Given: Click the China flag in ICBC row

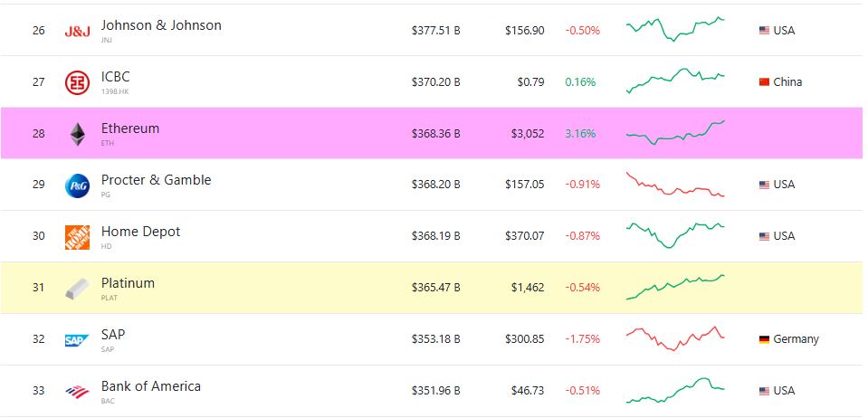Looking at the screenshot, I should 764,82.
